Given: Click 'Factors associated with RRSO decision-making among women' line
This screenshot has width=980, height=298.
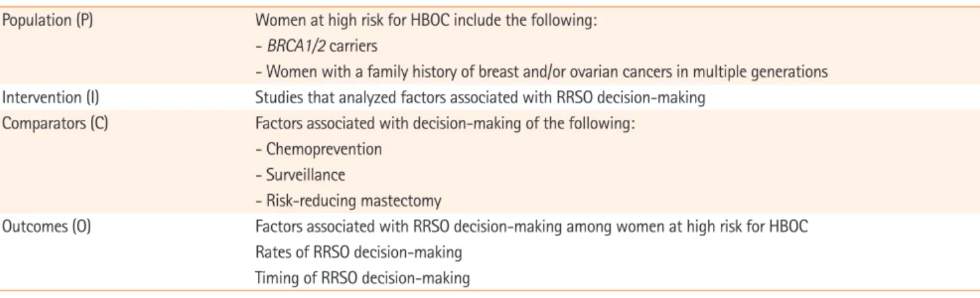Looking at the screenshot, I should pos(532,228).
